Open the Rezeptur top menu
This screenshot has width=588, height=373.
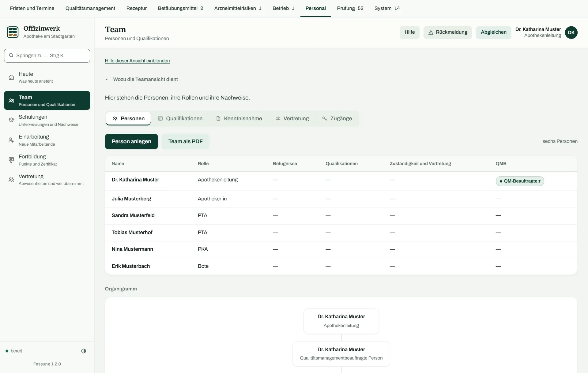(137, 8)
